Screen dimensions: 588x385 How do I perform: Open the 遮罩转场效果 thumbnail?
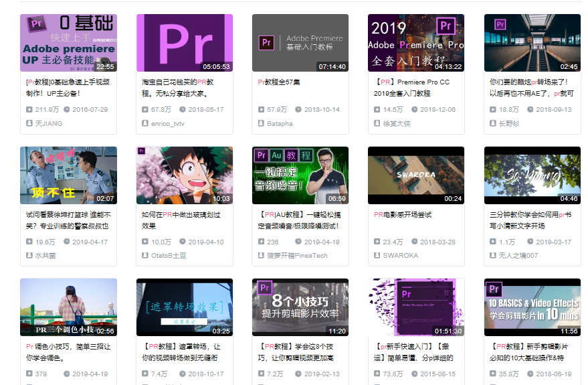pos(185,307)
